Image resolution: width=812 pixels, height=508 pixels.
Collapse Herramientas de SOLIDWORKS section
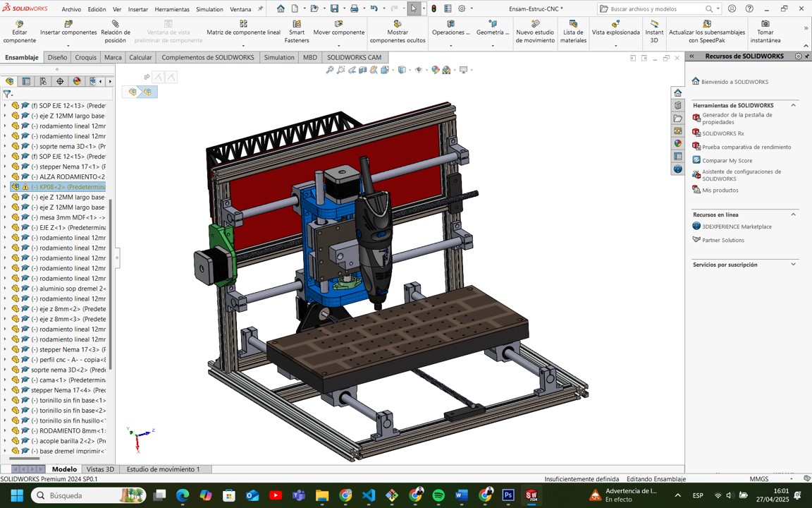click(794, 105)
